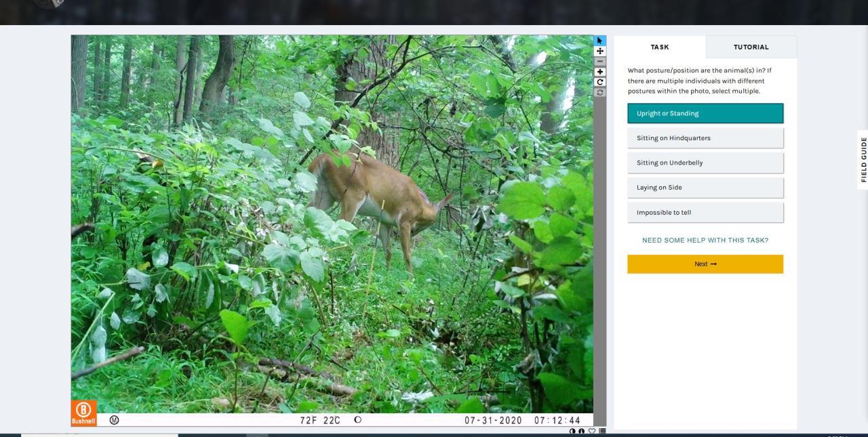
Task: Click the yellow Next button
Action: click(x=705, y=264)
